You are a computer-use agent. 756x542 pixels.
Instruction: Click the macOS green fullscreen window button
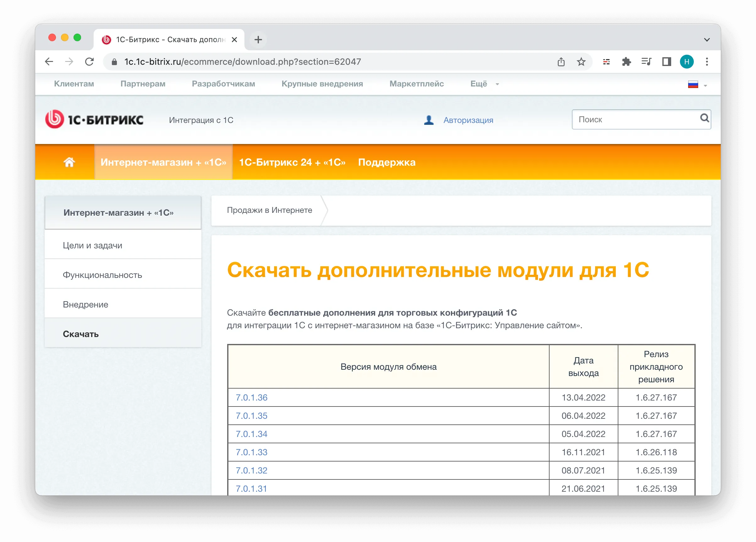click(77, 37)
